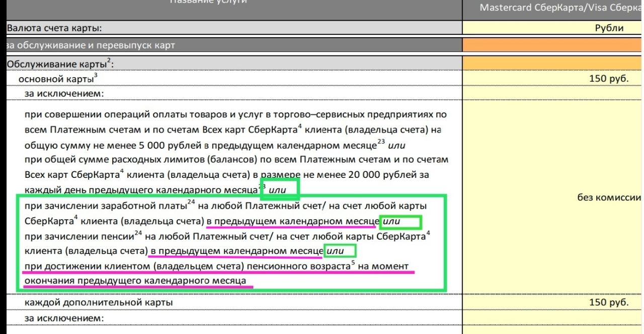Click the line 'при общей сумме расходных лимитов'
644x334 pixels.
(x=236, y=160)
